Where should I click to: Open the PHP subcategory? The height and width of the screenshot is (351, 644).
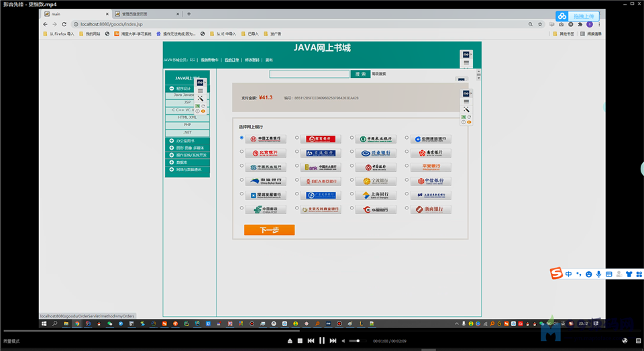[x=187, y=125]
